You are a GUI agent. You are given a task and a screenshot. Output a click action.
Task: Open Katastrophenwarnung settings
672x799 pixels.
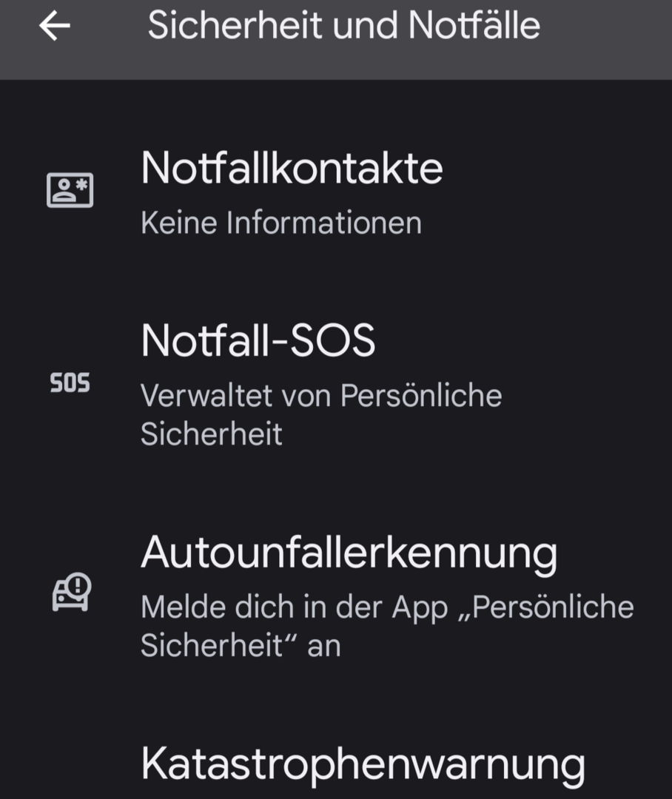pos(363,762)
